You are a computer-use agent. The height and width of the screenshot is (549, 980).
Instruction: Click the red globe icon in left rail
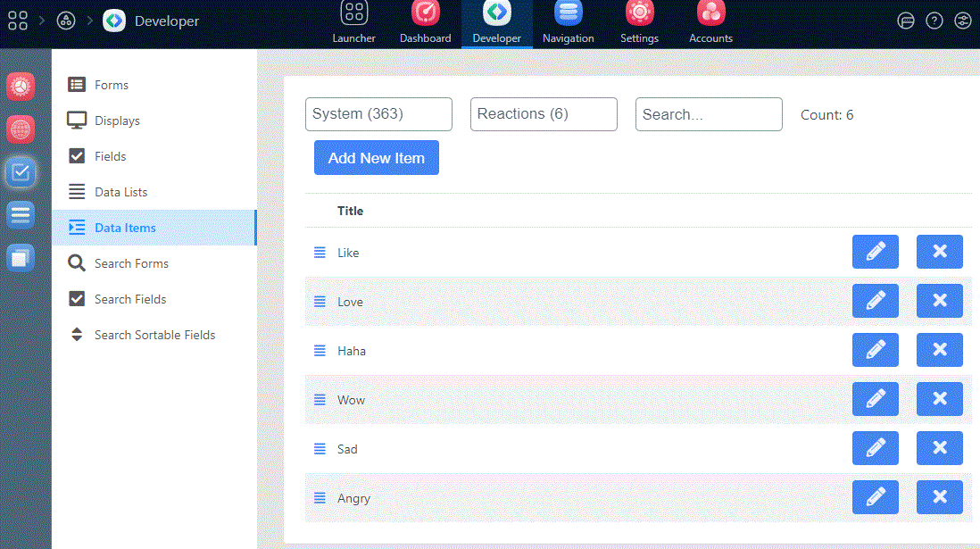click(x=21, y=129)
